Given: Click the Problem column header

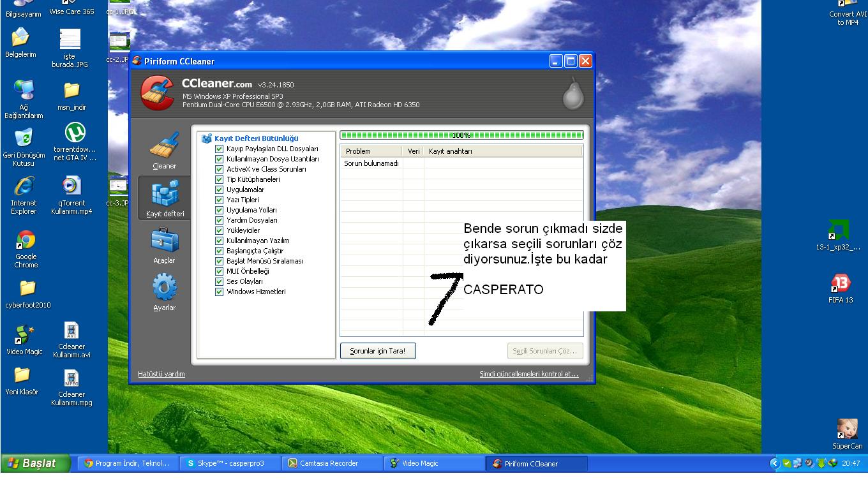Looking at the screenshot, I should click(x=371, y=151).
